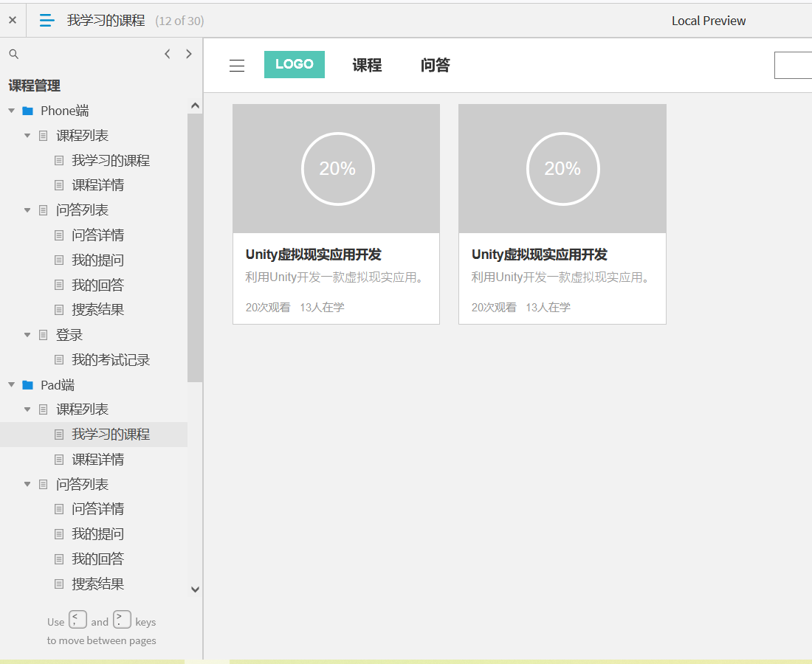Click 搜索结果 page icon under Pad端
The height and width of the screenshot is (664, 812).
[59, 584]
